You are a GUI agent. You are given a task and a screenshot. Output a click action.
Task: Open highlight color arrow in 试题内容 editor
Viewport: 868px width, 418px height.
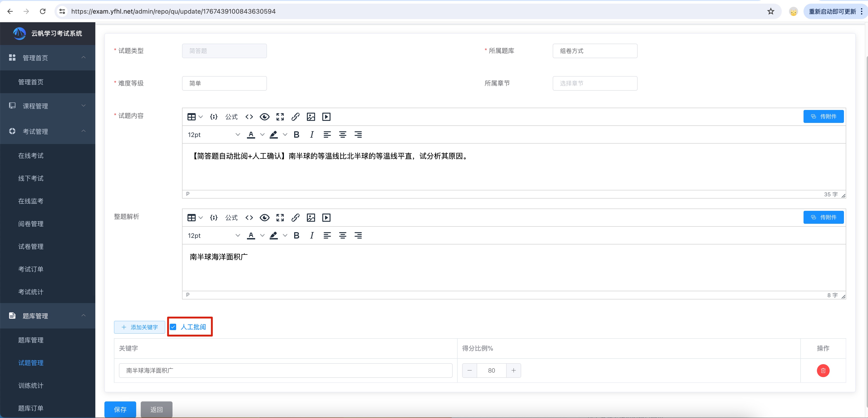point(285,135)
